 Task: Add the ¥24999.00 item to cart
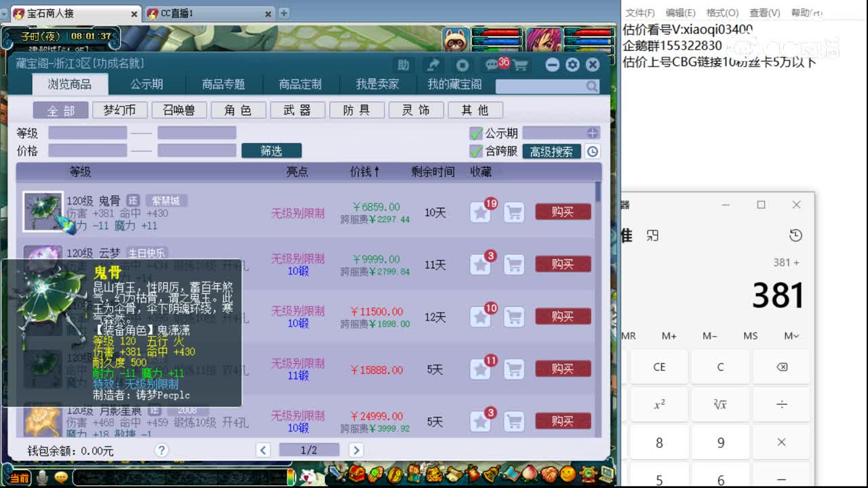click(x=515, y=421)
